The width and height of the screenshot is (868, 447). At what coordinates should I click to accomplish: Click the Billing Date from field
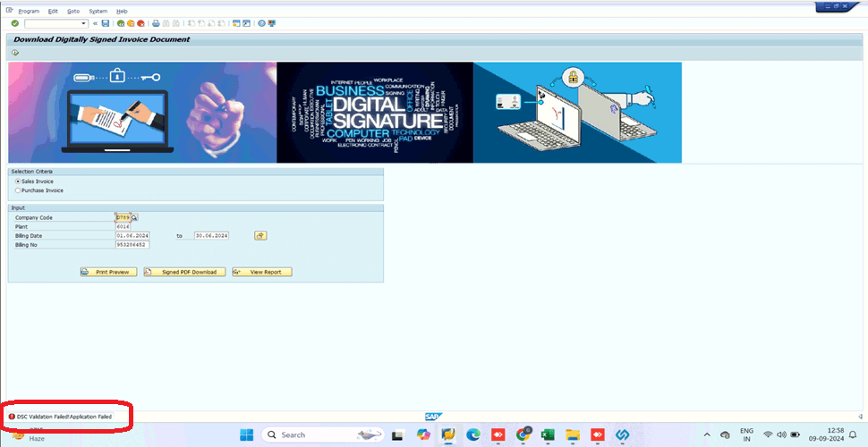point(132,236)
